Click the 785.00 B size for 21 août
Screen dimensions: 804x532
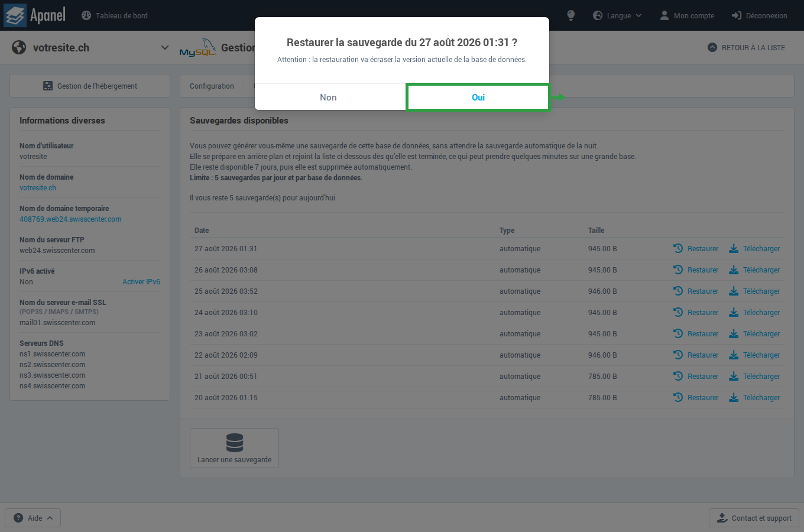602,377
